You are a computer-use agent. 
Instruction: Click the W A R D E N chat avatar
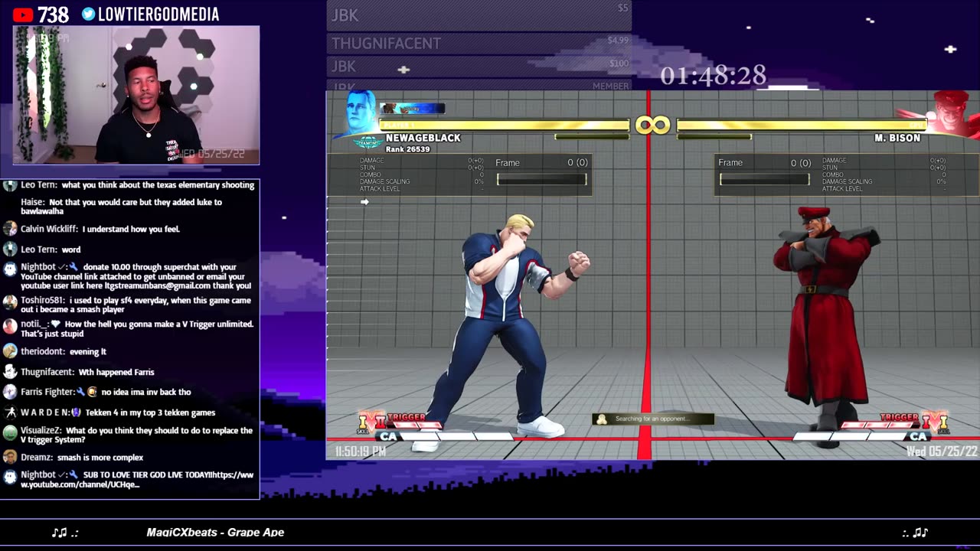[10, 412]
